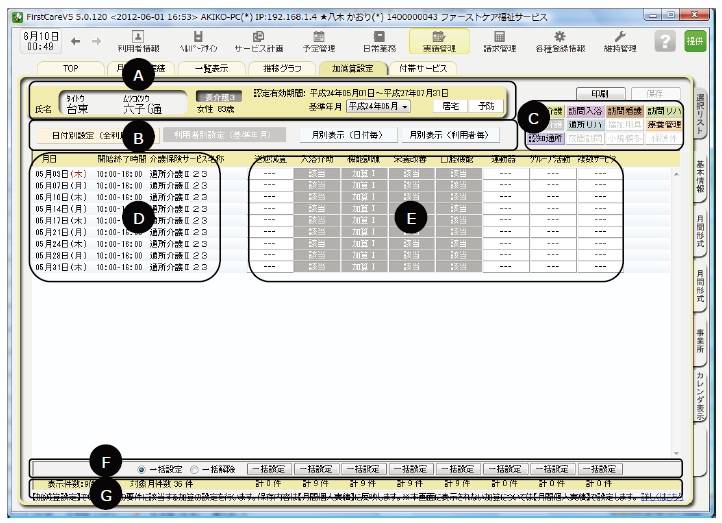Open the 予定管理 calendar icon
Viewport: 722px width, 523px height.
pyautogui.click(x=319, y=38)
